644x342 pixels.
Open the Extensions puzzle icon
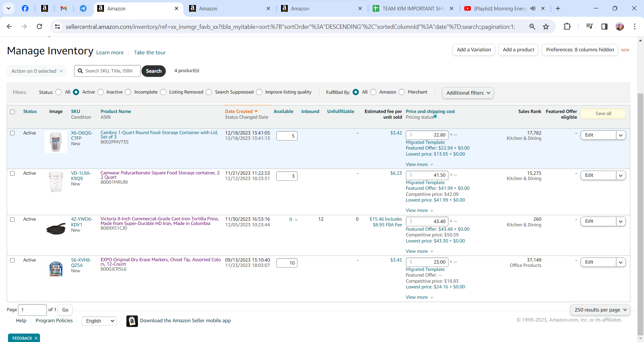[x=567, y=26]
